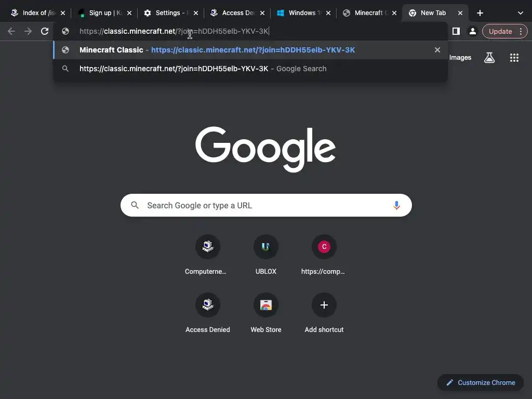Open the UBLOX shortcut
This screenshot has width=532, height=399.
pyautogui.click(x=265, y=254)
